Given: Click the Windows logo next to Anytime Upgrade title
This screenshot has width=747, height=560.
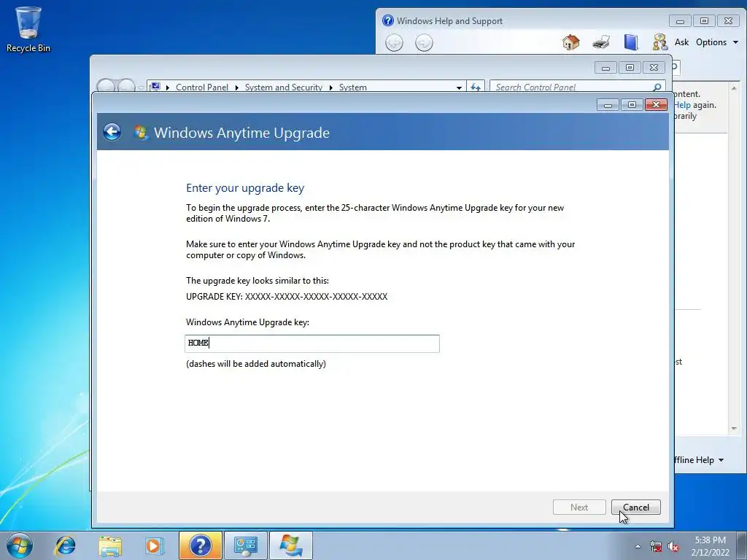Looking at the screenshot, I should [x=141, y=133].
